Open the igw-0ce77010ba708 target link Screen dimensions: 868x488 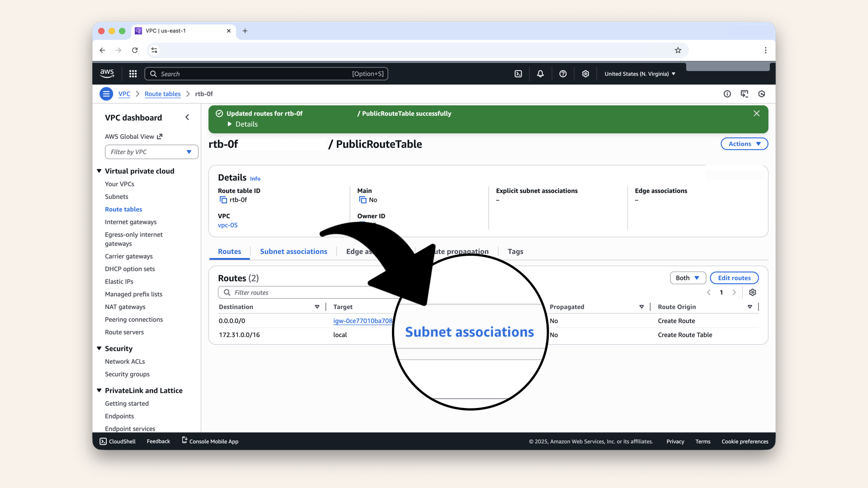[362, 321]
